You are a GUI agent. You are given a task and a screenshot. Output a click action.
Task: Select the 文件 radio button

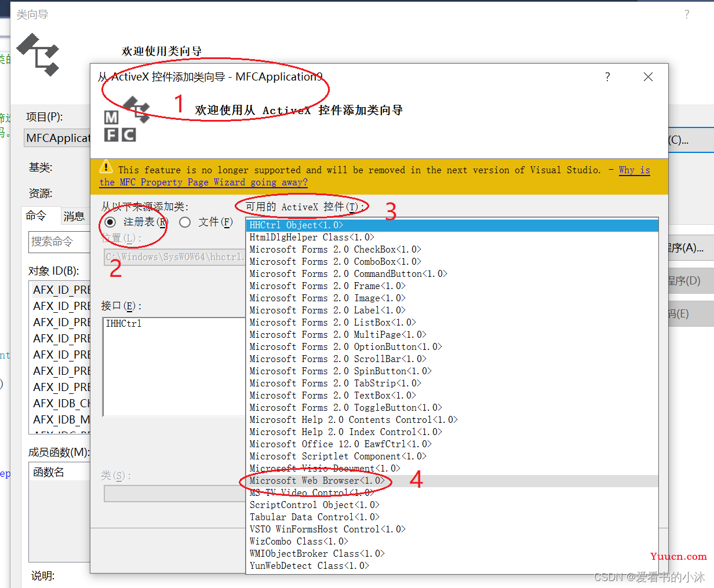(x=185, y=222)
